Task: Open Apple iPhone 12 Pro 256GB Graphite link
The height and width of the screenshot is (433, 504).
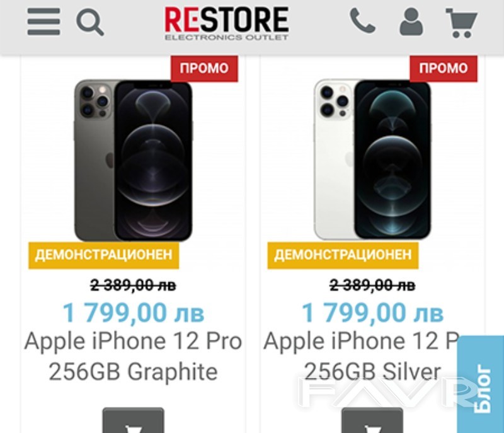Action: (133, 356)
